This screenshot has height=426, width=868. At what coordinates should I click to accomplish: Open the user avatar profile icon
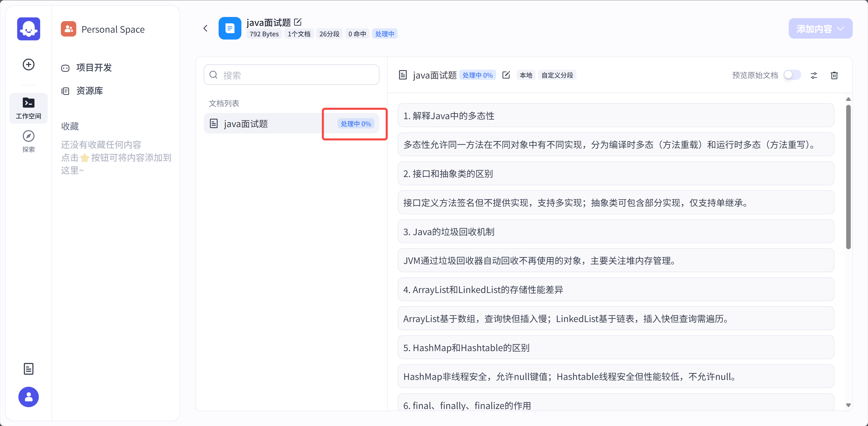click(x=29, y=397)
